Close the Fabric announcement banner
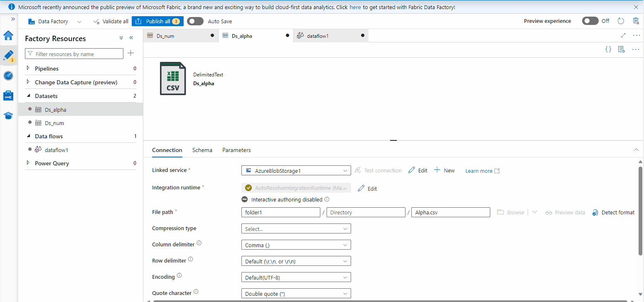644x302 pixels. (636, 7)
